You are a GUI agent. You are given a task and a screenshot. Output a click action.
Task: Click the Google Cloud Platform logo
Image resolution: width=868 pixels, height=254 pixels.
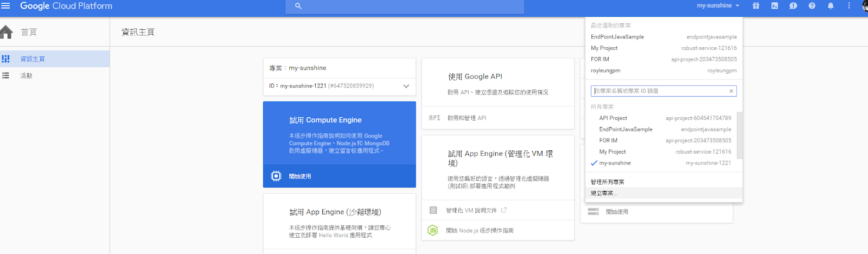(x=66, y=6)
